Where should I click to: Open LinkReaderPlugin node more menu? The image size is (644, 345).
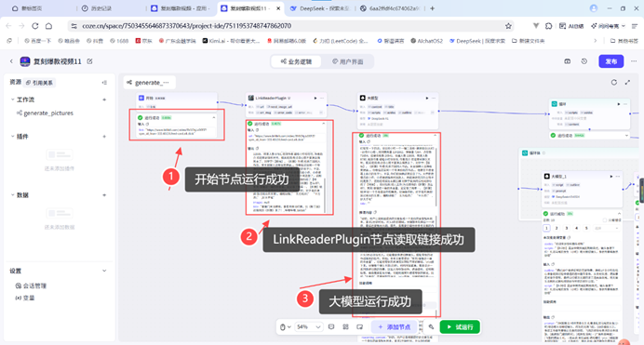(x=322, y=98)
